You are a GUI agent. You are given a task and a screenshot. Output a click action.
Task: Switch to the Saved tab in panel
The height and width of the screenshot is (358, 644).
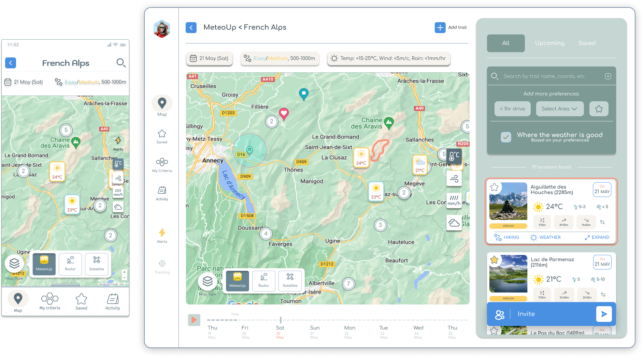pos(587,43)
